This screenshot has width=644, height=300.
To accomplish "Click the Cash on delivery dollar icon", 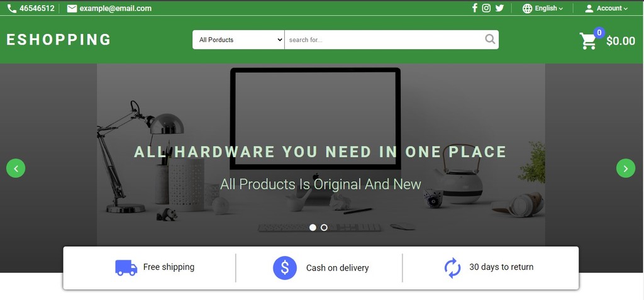I will (285, 268).
